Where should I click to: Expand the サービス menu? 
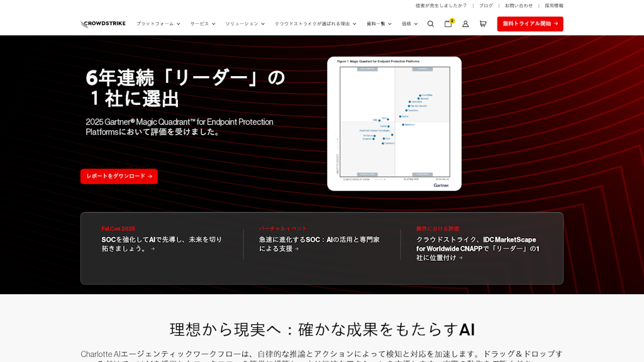tap(203, 24)
